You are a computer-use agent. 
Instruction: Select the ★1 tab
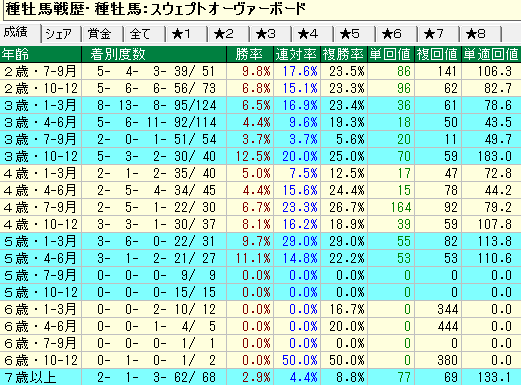(x=186, y=34)
